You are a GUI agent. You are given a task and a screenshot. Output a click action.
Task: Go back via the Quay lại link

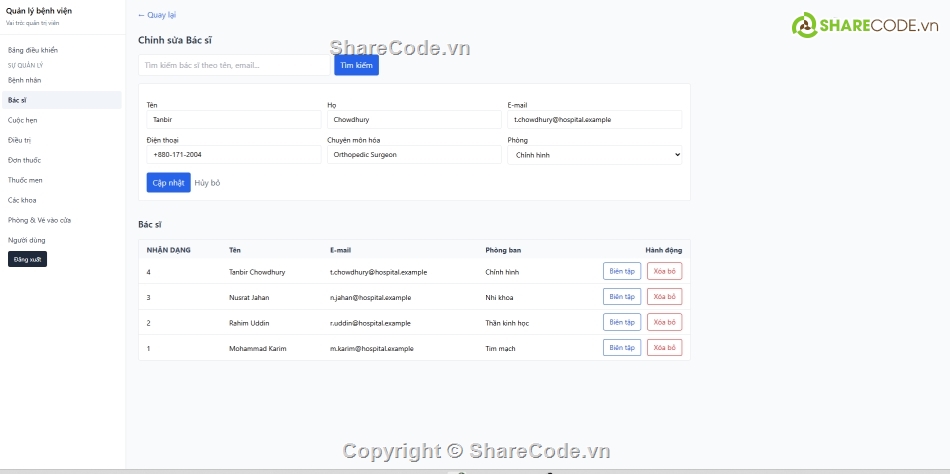point(157,15)
